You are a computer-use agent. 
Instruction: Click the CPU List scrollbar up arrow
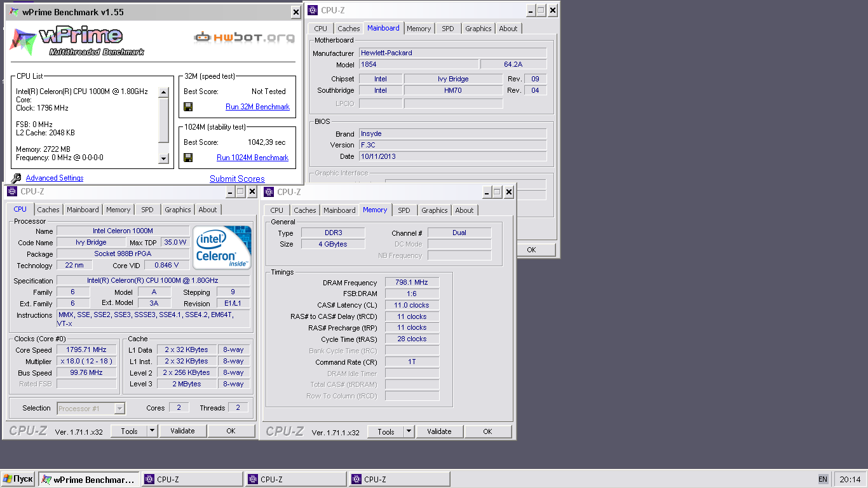point(163,92)
